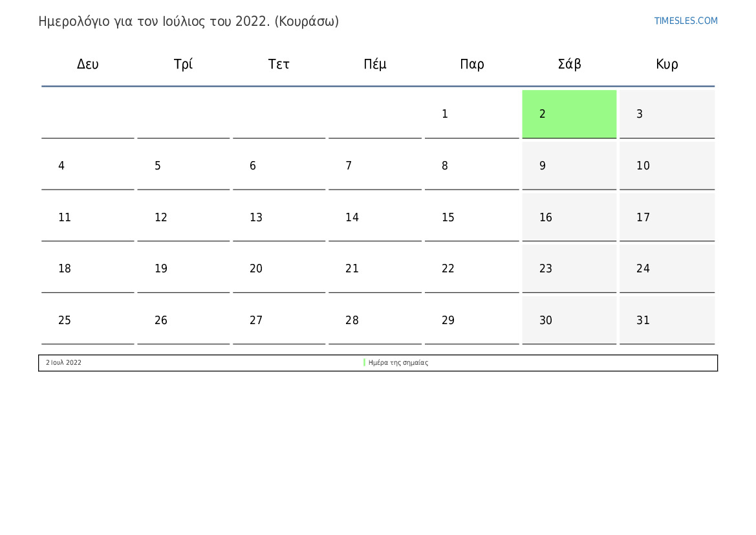Select the highlighted green date 2
This screenshot has height=535, width=756.
click(569, 114)
